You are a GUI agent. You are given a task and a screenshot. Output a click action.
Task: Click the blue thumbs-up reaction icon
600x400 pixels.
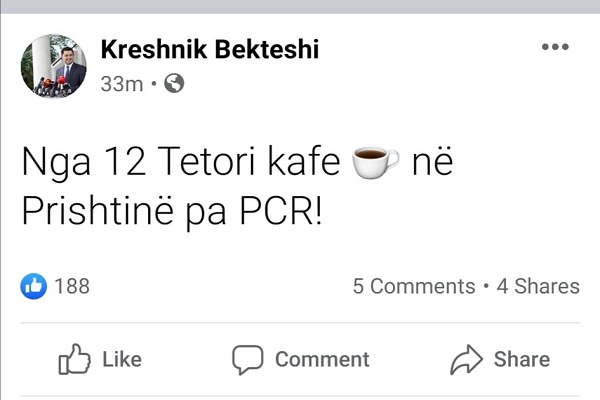pos(34,286)
